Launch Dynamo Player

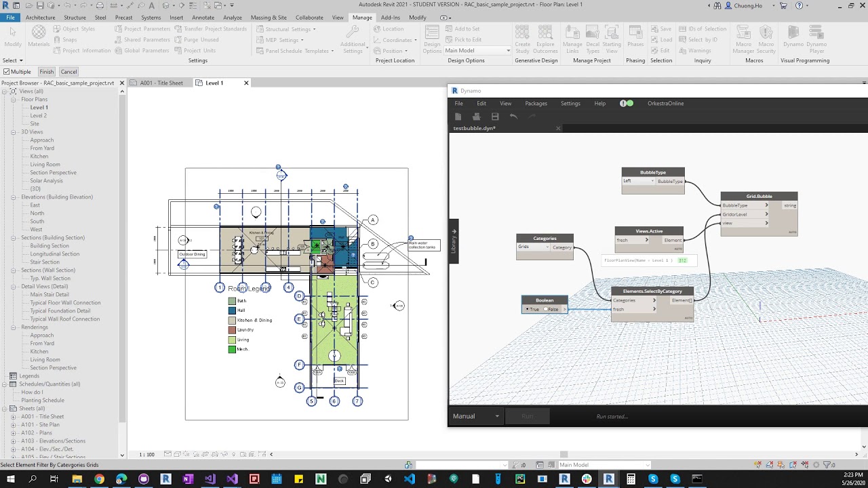tap(816, 39)
